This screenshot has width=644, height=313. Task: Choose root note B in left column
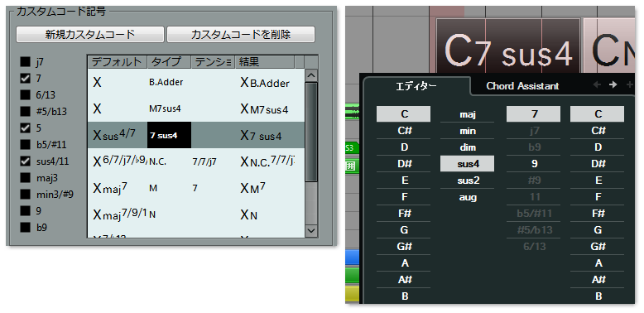coord(404,296)
